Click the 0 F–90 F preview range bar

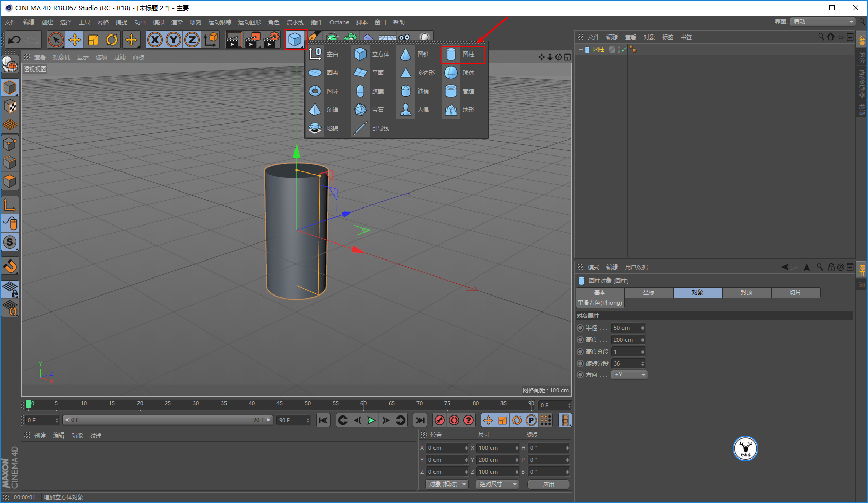coord(168,420)
